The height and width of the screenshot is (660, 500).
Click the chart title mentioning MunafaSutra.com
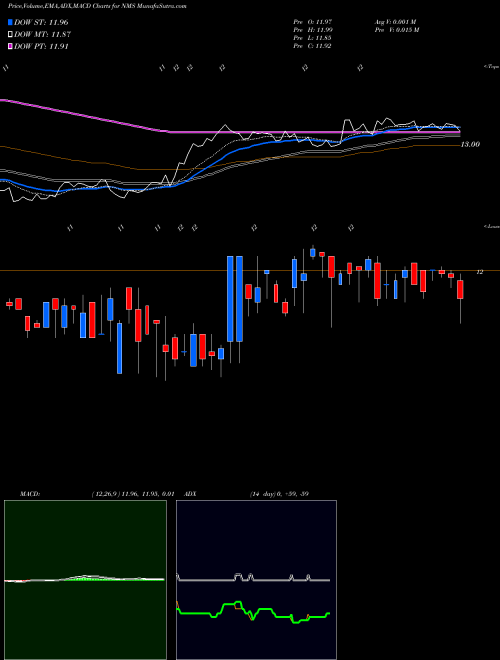pyautogui.click(x=97, y=6)
